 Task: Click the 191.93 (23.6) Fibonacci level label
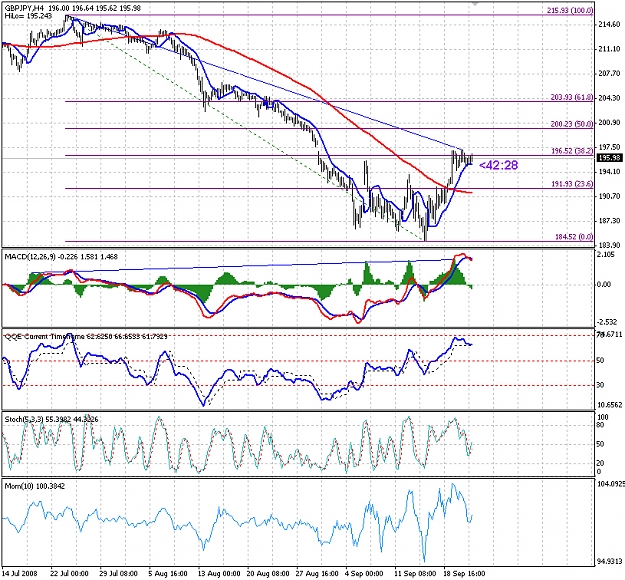[572, 184]
